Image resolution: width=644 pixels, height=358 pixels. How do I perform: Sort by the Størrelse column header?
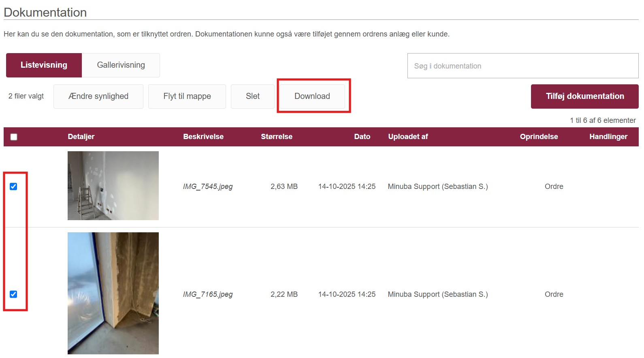276,137
